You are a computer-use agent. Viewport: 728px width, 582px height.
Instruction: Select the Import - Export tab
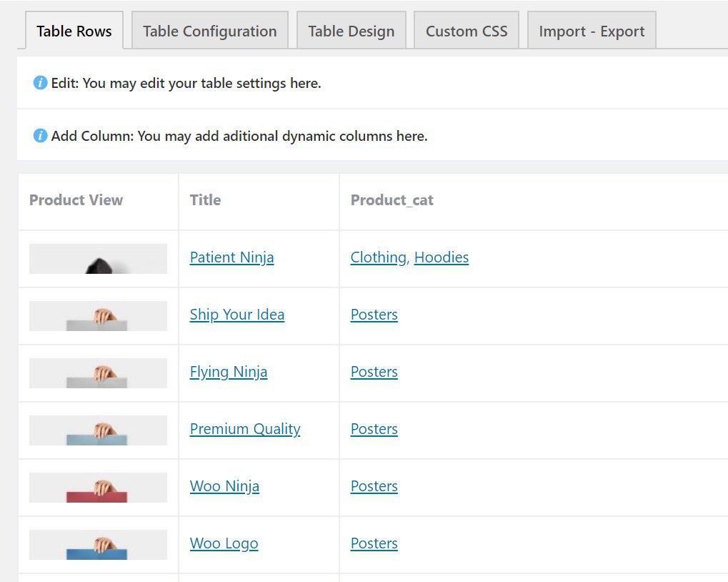click(592, 31)
